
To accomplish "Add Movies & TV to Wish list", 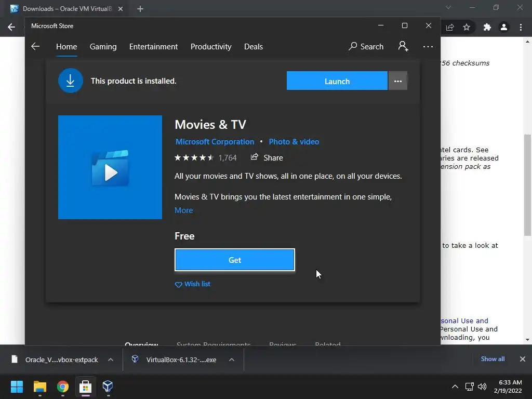I will pyautogui.click(x=192, y=284).
